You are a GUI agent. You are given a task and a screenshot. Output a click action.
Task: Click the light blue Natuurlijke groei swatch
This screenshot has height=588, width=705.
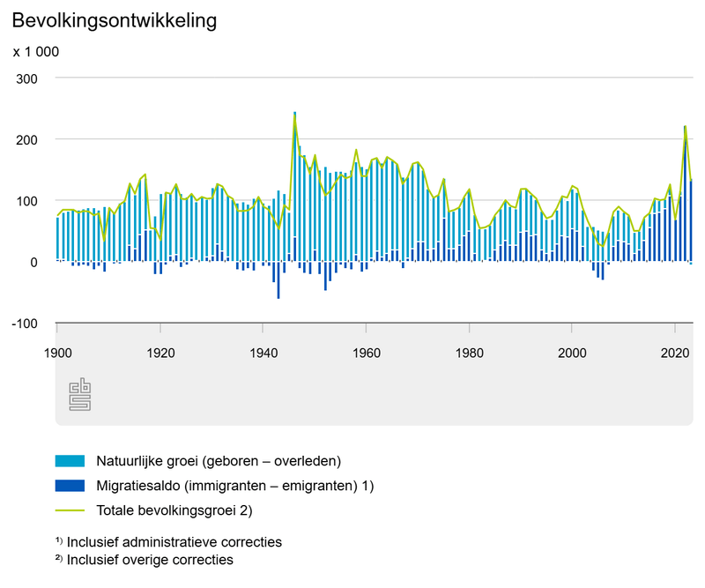(x=70, y=461)
